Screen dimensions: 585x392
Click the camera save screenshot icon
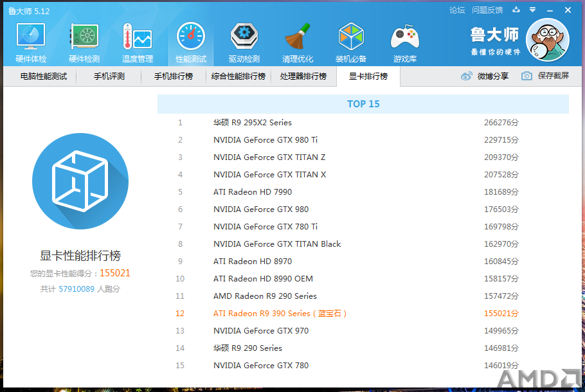[x=526, y=76]
